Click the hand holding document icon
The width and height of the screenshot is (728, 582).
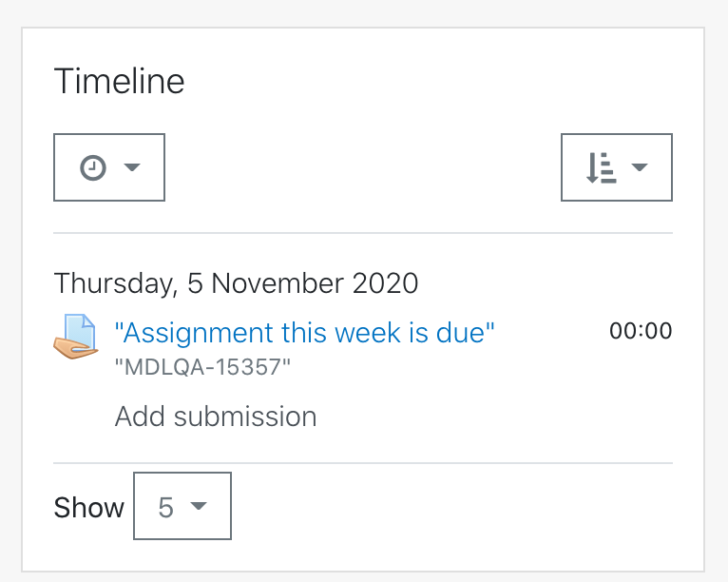tap(76, 337)
